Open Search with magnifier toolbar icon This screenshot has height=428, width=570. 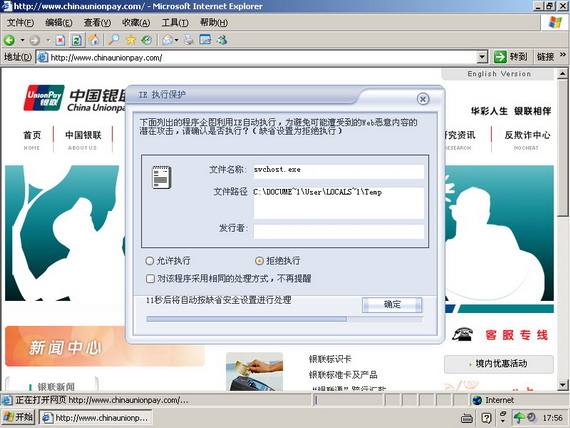click(x=114, y=40)
